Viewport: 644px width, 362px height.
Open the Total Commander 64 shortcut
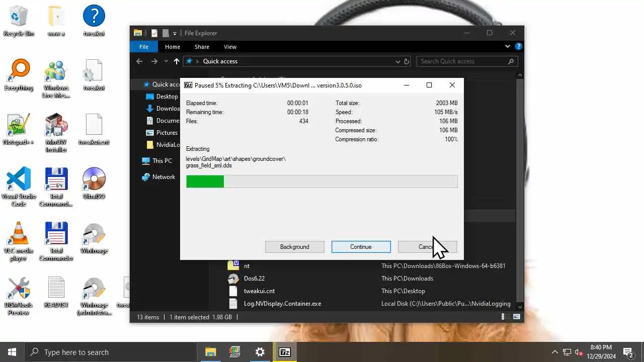coord(56,187)
